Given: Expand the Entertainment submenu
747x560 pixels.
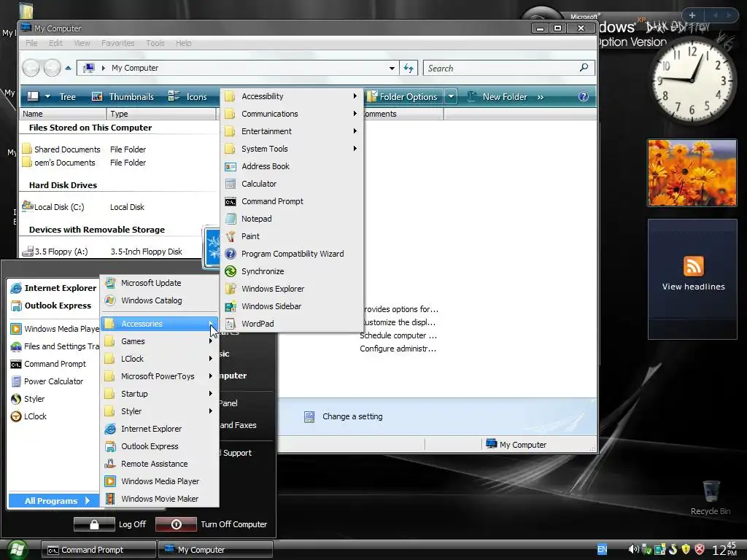Looking at the screenshot, I should (x=292, y=131).
